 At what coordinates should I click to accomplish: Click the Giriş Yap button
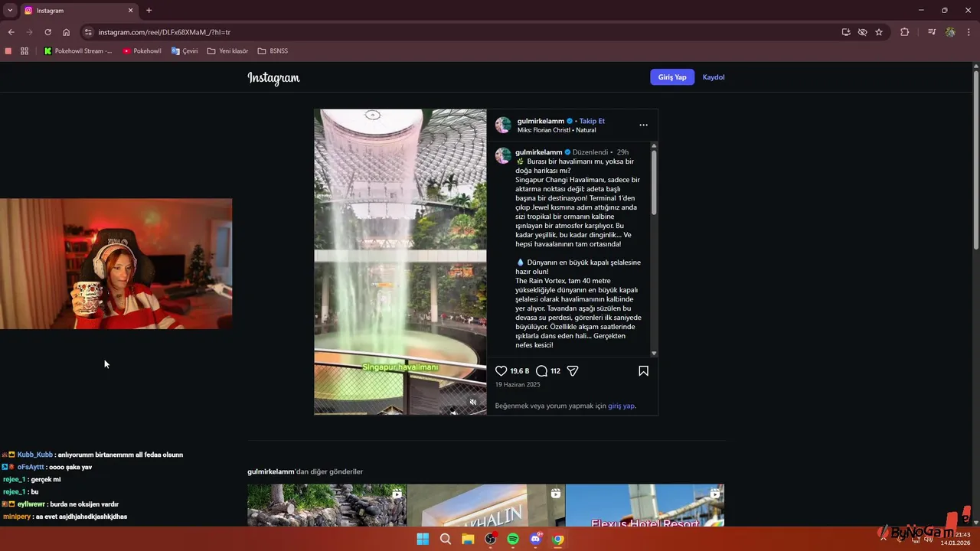(672, 77)
